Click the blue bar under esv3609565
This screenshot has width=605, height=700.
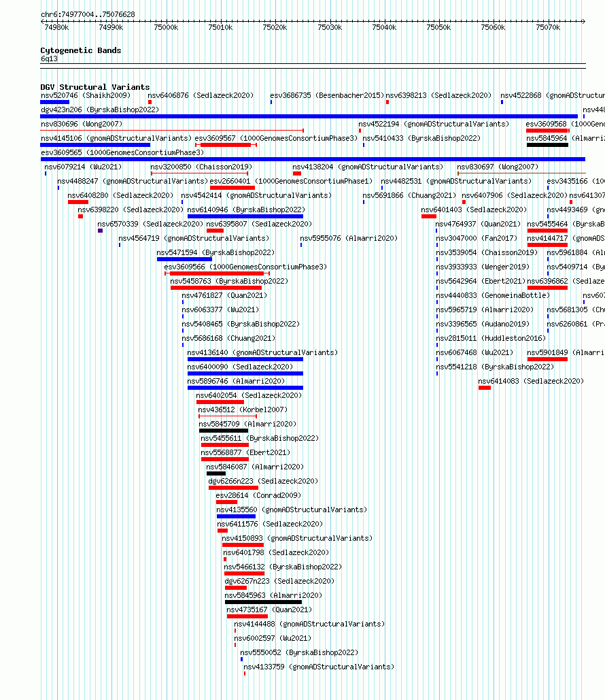(313, 159)
